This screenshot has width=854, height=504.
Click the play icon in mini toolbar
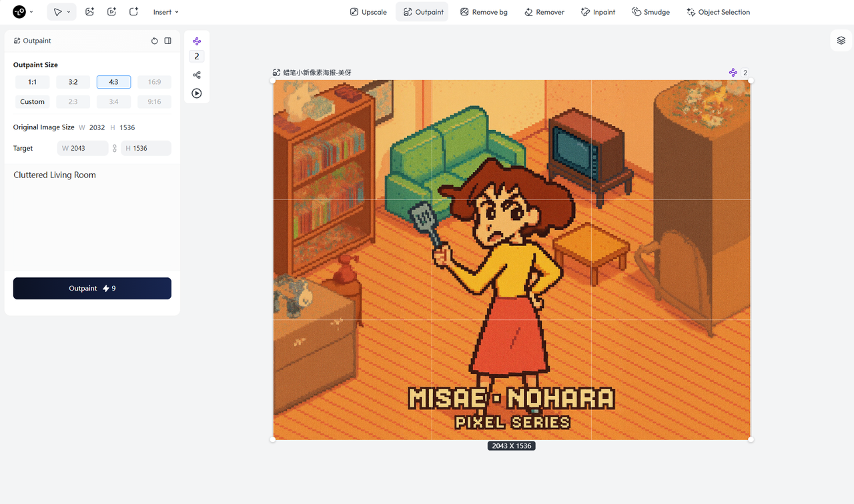point(197,93)
